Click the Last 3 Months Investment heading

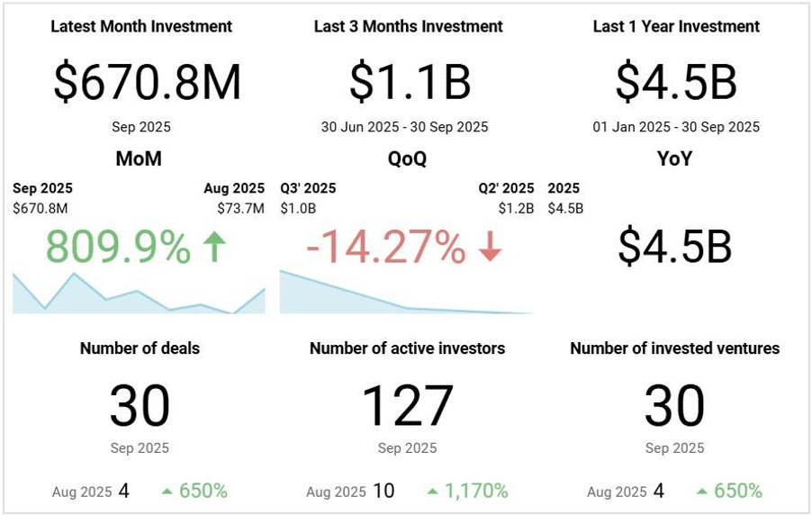(409, 27)
